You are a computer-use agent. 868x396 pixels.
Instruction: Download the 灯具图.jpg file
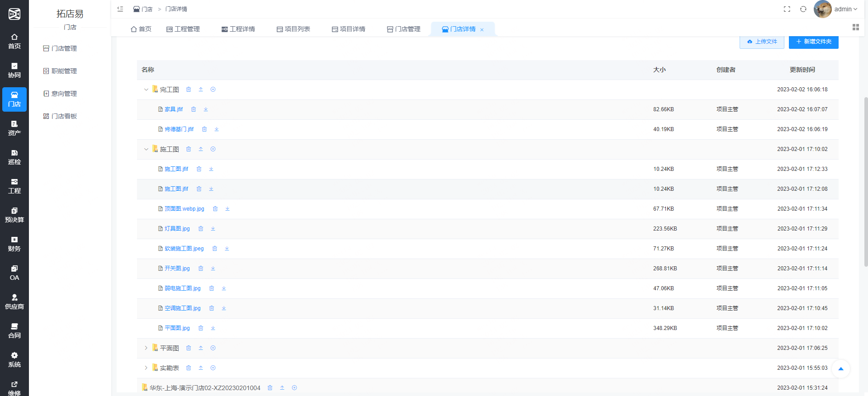213,229
